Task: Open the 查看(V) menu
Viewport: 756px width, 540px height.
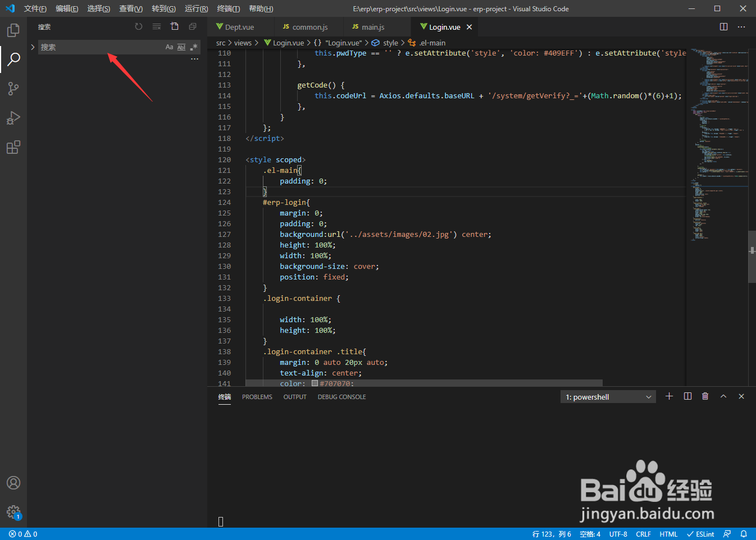Action: (130, 8)
